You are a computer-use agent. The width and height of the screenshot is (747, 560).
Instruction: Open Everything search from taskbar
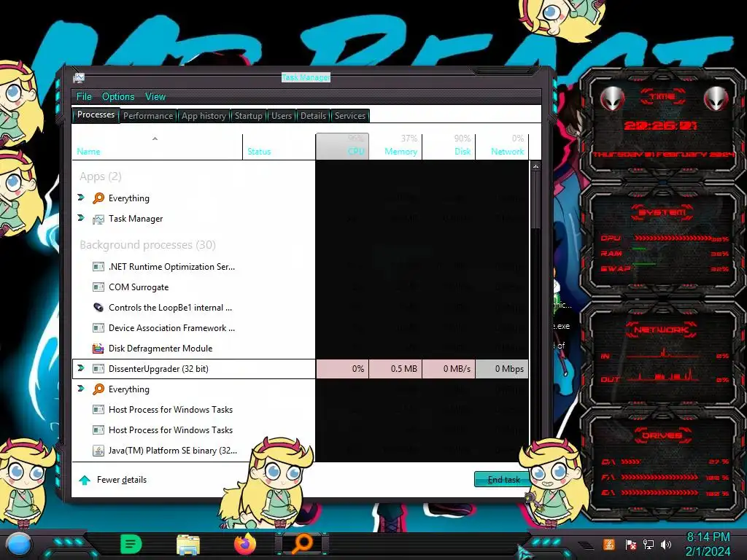click(302, 544)
